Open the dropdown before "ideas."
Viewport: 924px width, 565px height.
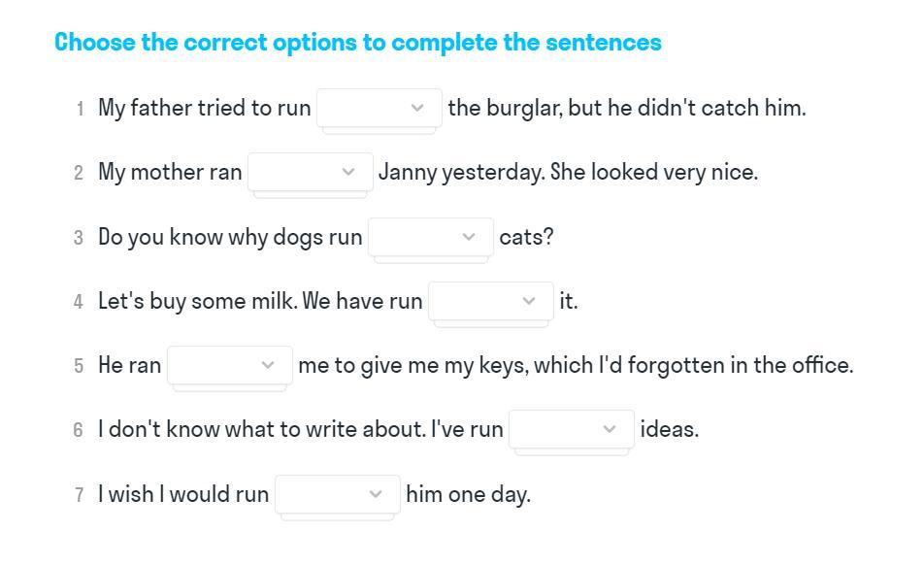click(572, 429)
